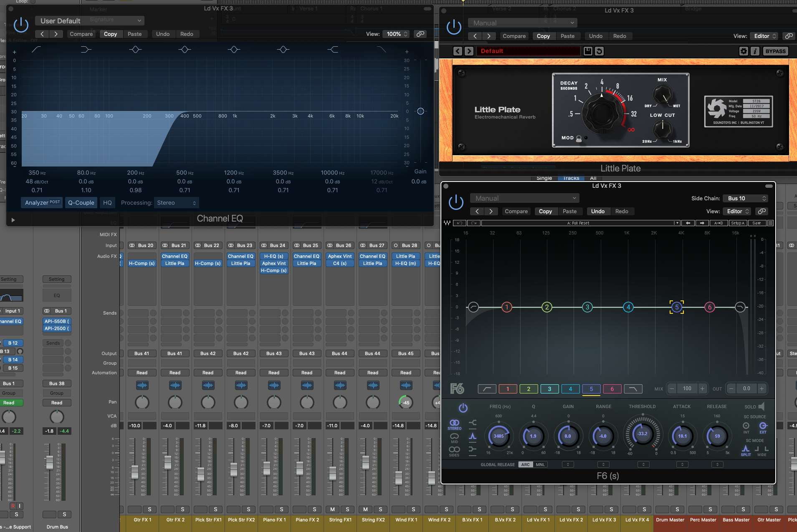This screenshot has width=797, height=532.
Task: Toggle power button in F6 plugin header
Action: point(456,202)
